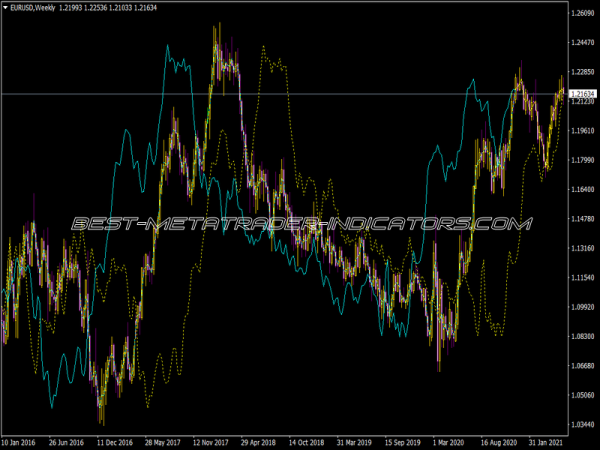This screenshot has width=600, height=450.
Task: Click the 10 Jan 2016 date label
Action: coord(20,440)
